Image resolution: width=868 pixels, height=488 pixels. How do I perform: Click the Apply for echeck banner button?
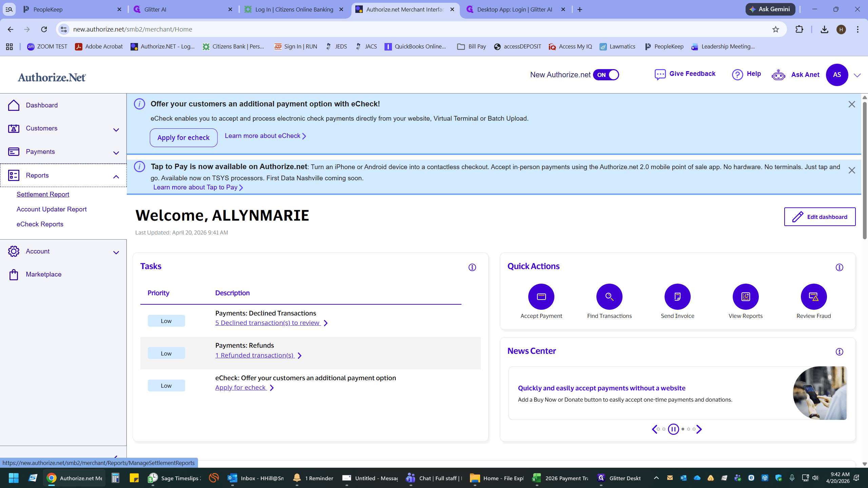coord(183,138)
